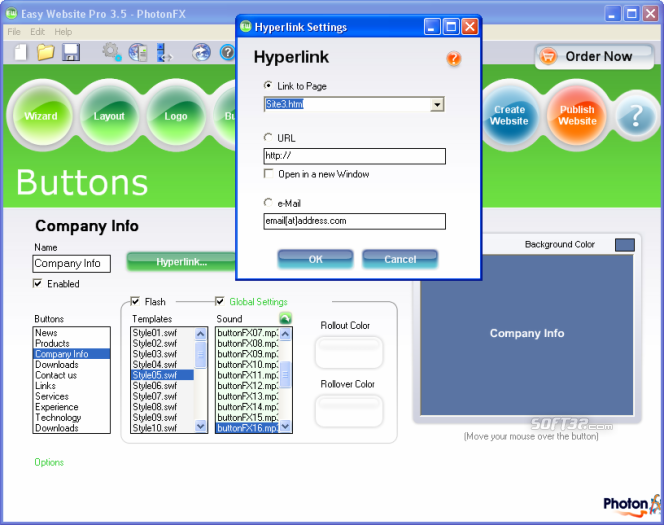Open the Help menu
This screenshot has width=664, height=525.
coord(63,32)
